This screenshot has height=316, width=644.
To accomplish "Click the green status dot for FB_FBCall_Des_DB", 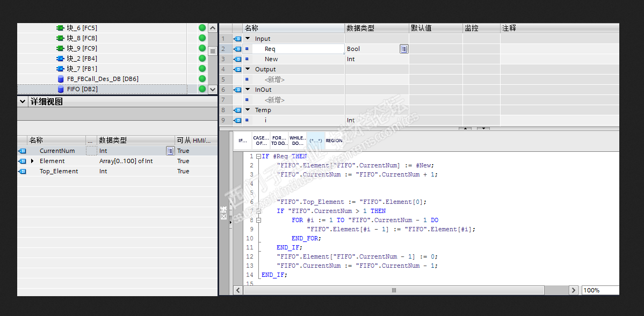I will [202, 79].
